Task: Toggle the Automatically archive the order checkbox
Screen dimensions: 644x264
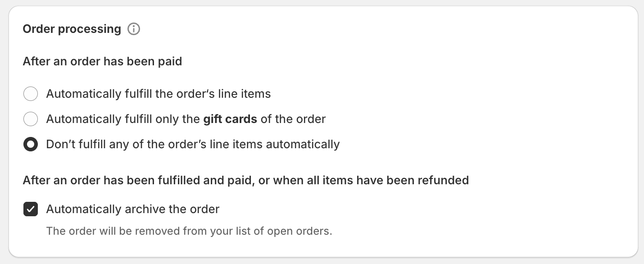Action: pyautogui.click(x=31, y=209)
